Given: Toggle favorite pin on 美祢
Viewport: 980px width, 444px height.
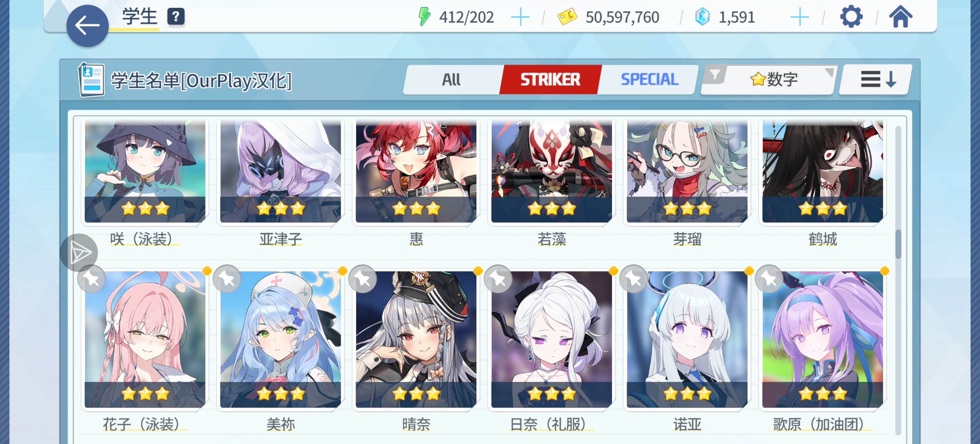Looking at the screenshot, I should coord(227,279).
